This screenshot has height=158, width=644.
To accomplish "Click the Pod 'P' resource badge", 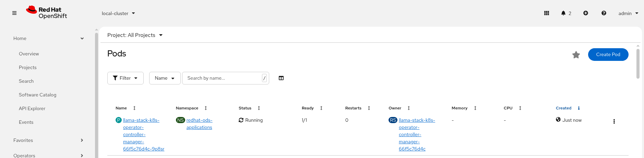I will pyautogui.click(x=119, y=120).
